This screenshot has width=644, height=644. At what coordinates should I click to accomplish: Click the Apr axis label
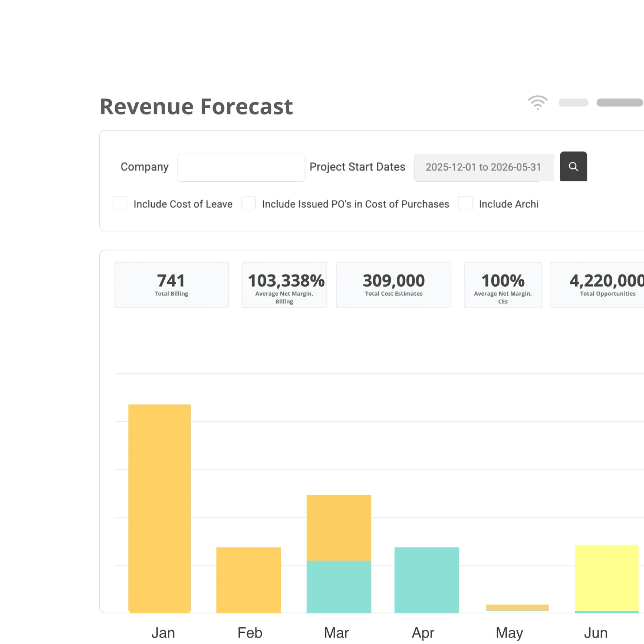point(423,633)
